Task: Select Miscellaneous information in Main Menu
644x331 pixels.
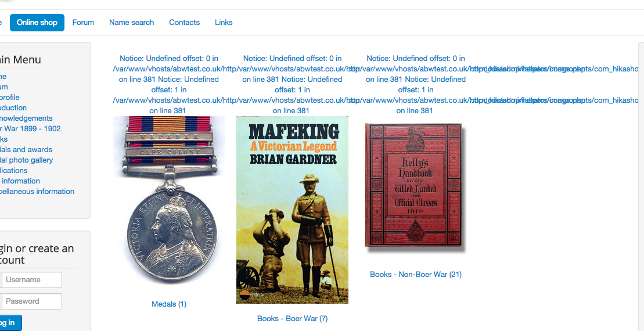Action: 37,192
